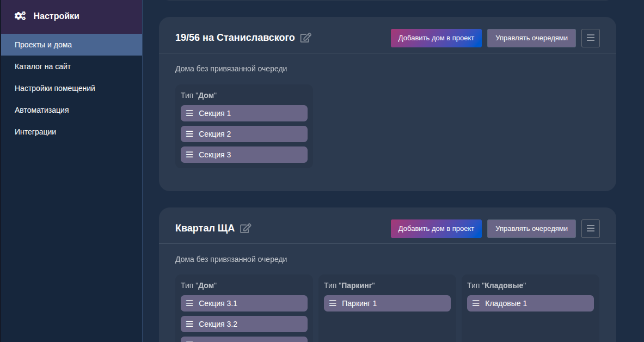Grab the drag handle of Секция 3

pyautogui.click(x=189, y=155)
